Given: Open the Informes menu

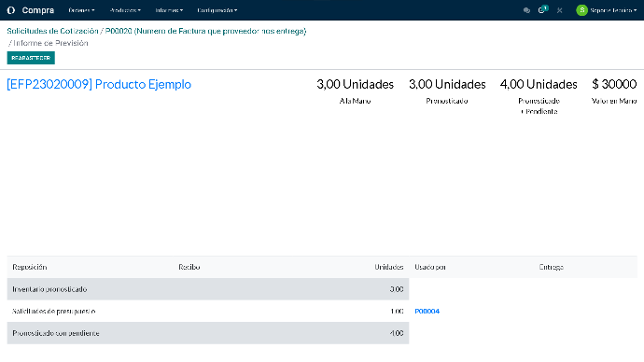Looking at the screenshot, I should click(x=169, y=10).
